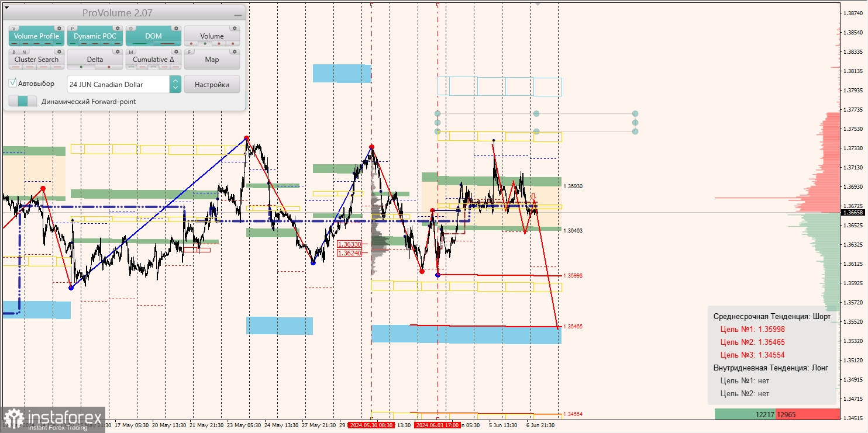868x433 pixels.
Task: Click the 1.36930 level label
Action: 573,186
